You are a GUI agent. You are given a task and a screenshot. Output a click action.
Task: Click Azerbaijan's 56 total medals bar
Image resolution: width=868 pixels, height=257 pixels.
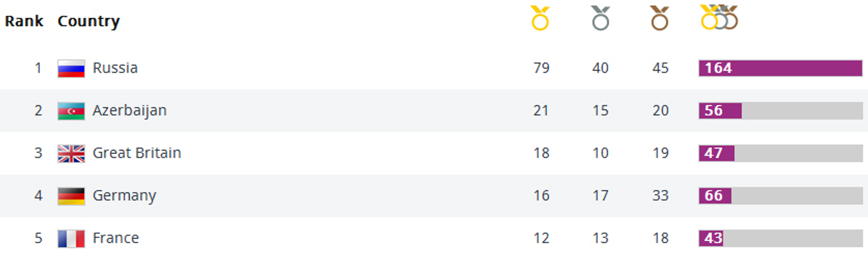[x=781, y=111]
